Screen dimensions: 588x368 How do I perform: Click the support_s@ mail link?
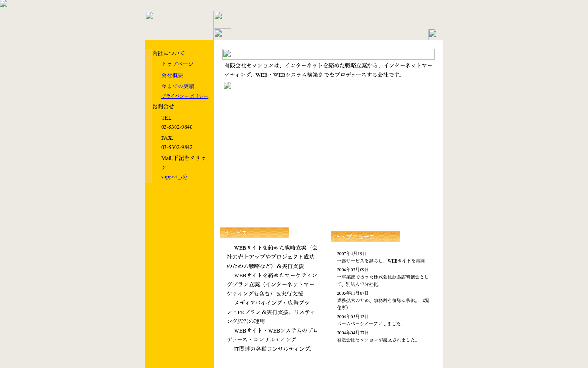coord(175,177)
